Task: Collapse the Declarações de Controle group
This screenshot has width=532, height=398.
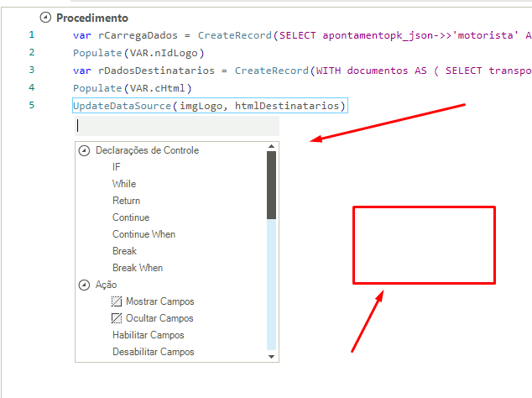Action: coord(84,150)
